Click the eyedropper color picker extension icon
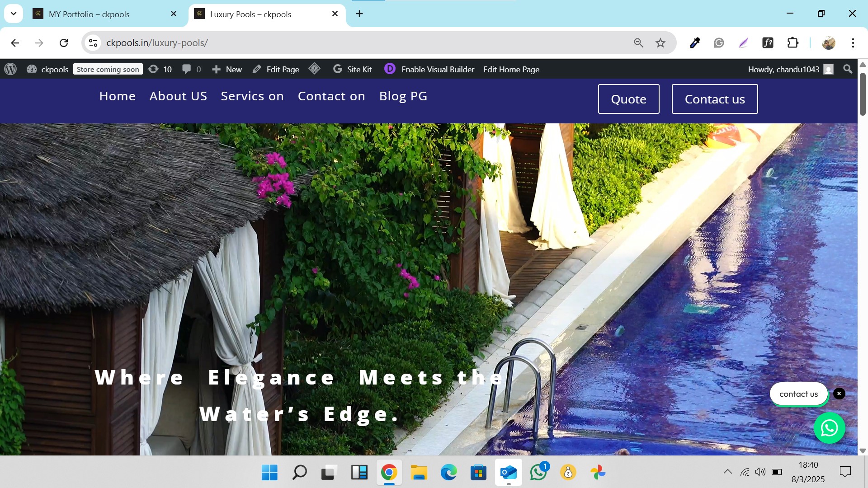 (695, 43)
